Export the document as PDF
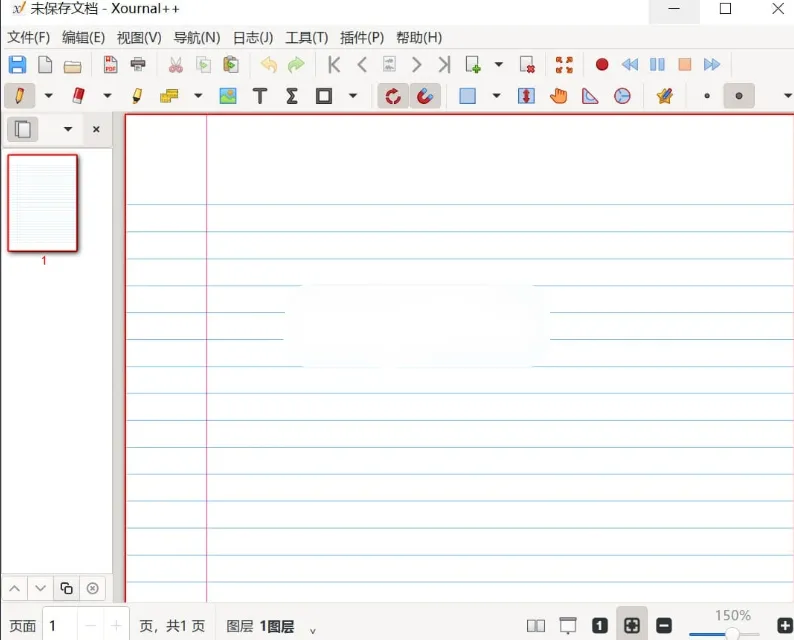The width and height of the screenshot is (794, 640). coord(110,65)
